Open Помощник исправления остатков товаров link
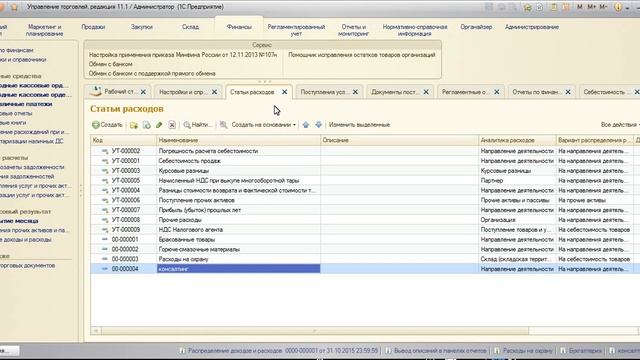The height and width of the screenshot is (360, 640). click(x=362, y=55)
